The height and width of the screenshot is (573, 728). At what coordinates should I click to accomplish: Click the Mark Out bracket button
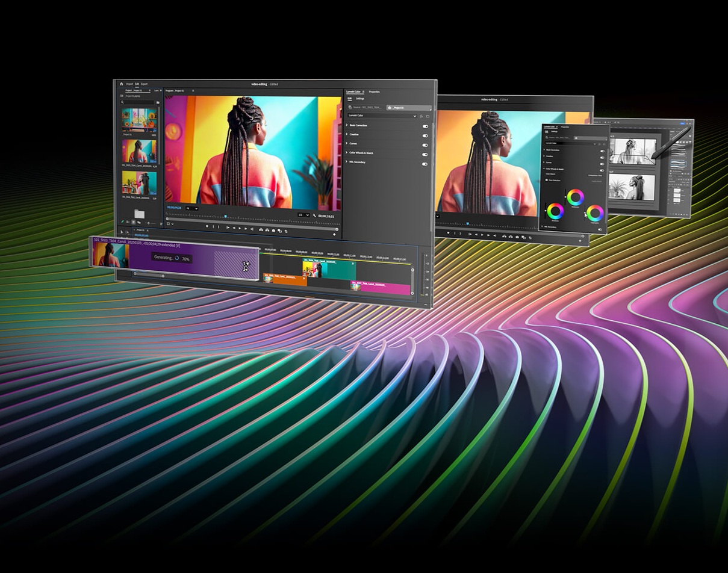point(219,227)
